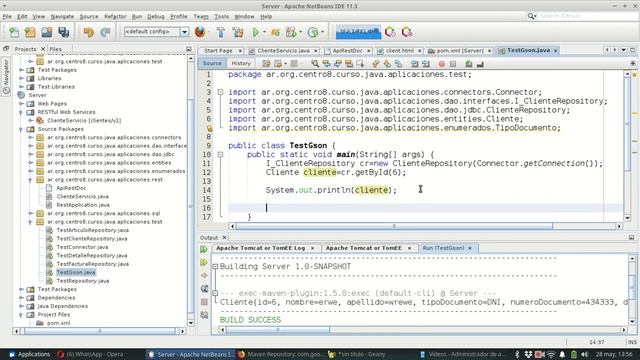Image resolution: width=640 pixels, height=360 pixels.
Task: Collapse Building Server output fold
Action: click(216, 267)
